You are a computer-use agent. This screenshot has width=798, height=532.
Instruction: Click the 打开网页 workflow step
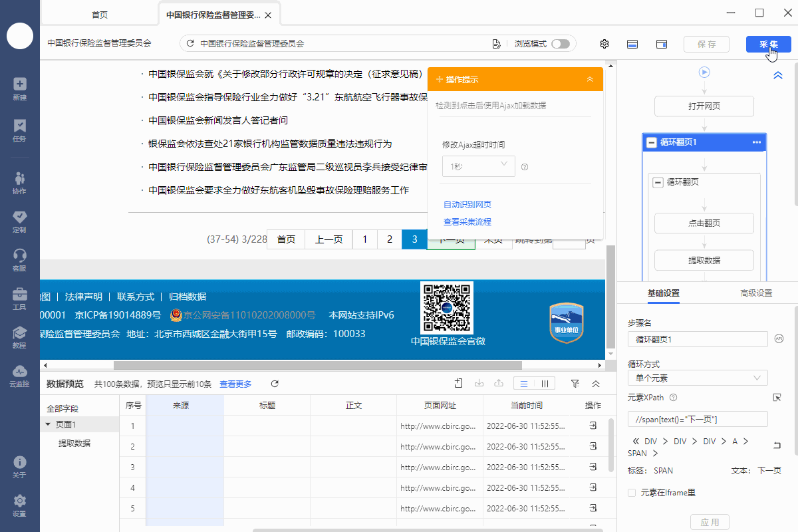coord(704,106)
